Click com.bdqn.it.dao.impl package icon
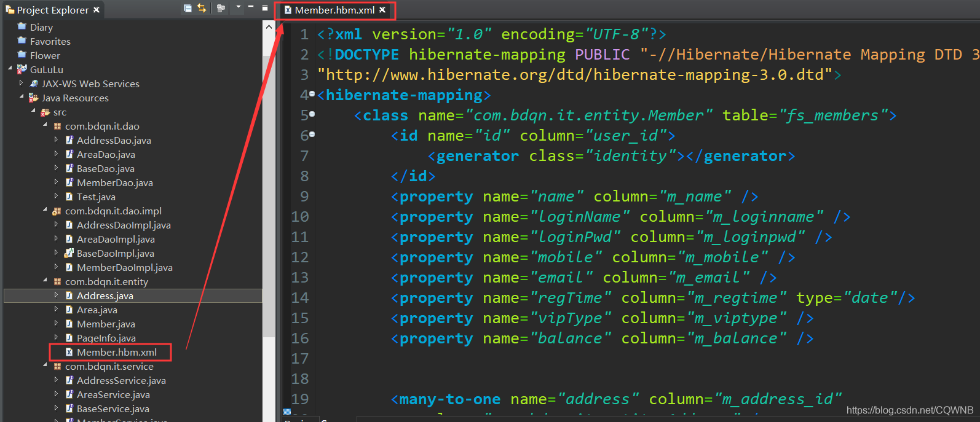The image size is (980, 422). click(x=57, y=211)
